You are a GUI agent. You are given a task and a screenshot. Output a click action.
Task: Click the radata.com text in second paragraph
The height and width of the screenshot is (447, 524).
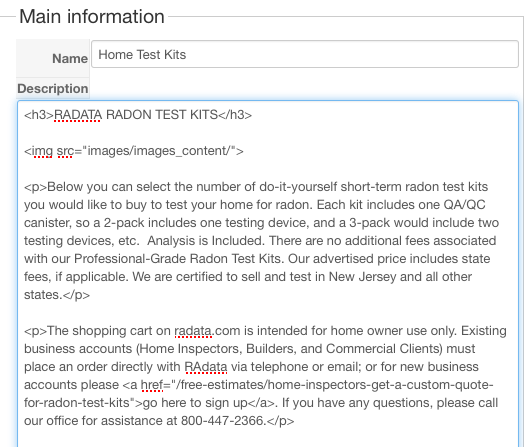(x=207, y=331)
